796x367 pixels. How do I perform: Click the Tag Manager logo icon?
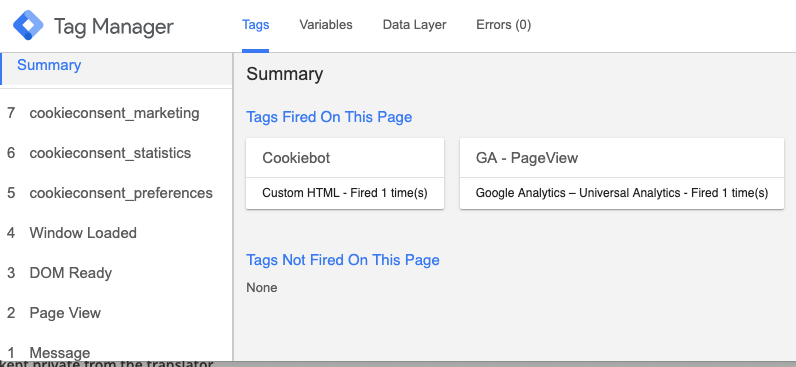point(28,25)
